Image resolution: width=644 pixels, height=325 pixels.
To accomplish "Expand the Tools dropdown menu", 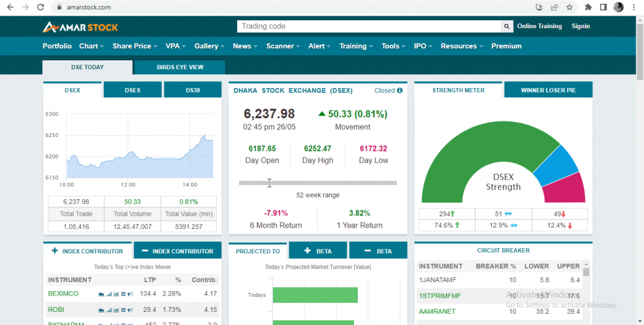I will (394, 46).
